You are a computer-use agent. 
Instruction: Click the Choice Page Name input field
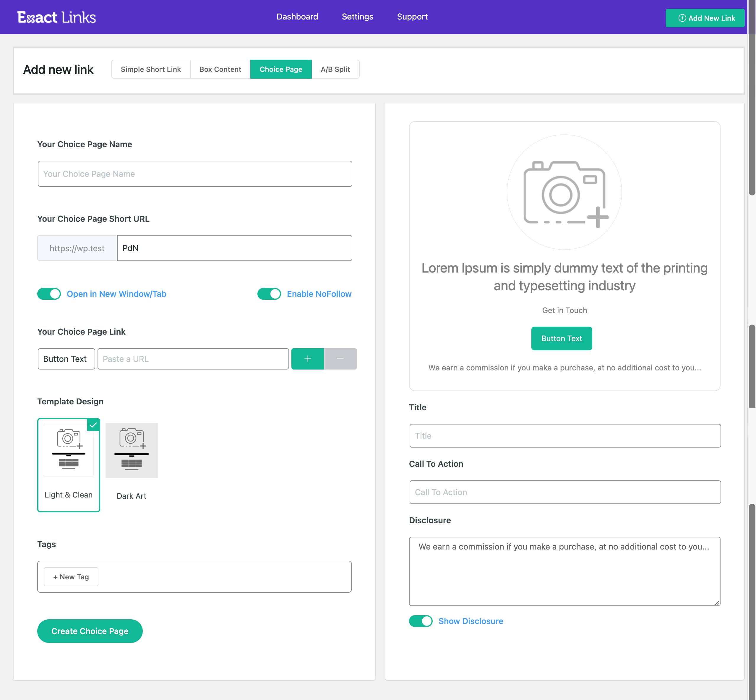[195, 173]
